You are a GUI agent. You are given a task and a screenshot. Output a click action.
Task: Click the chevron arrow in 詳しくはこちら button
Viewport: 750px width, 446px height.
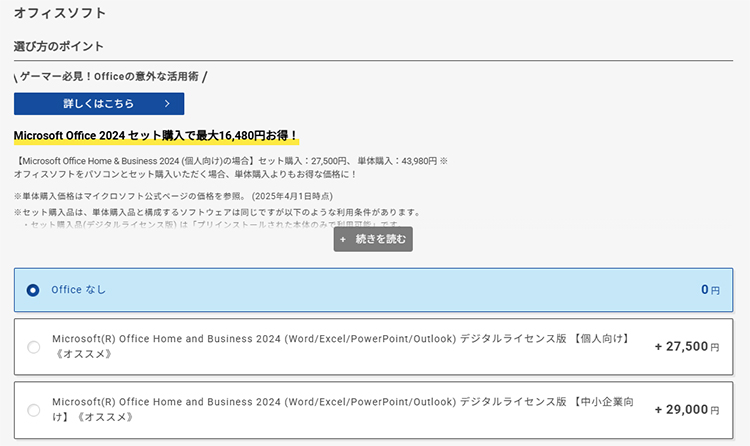click(142, 103)
